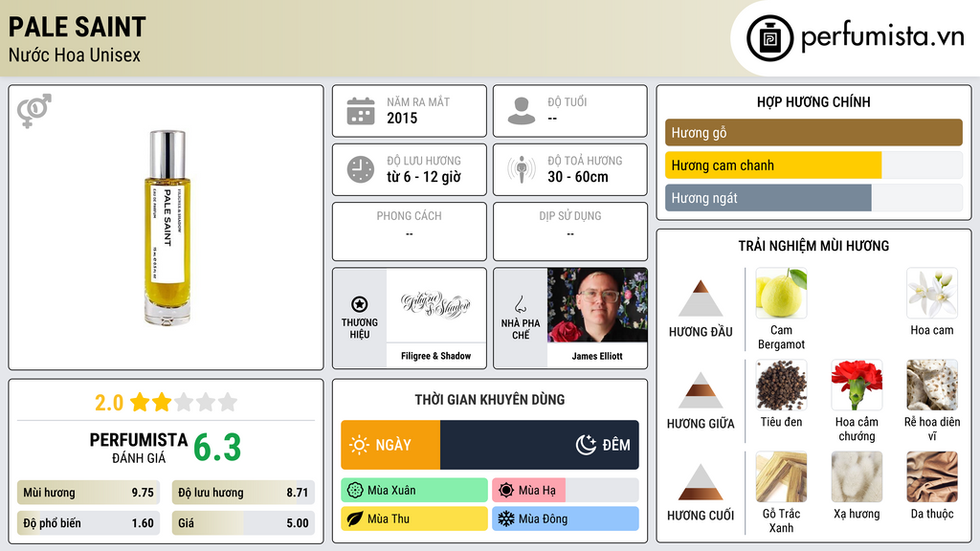This screenshot has width=980, height=551.
Task: Click the Da thuộc note image
Action: click(932, 476)
